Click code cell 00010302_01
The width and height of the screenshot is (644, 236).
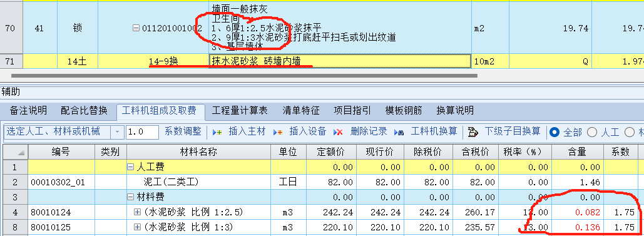tap(61, 182)
